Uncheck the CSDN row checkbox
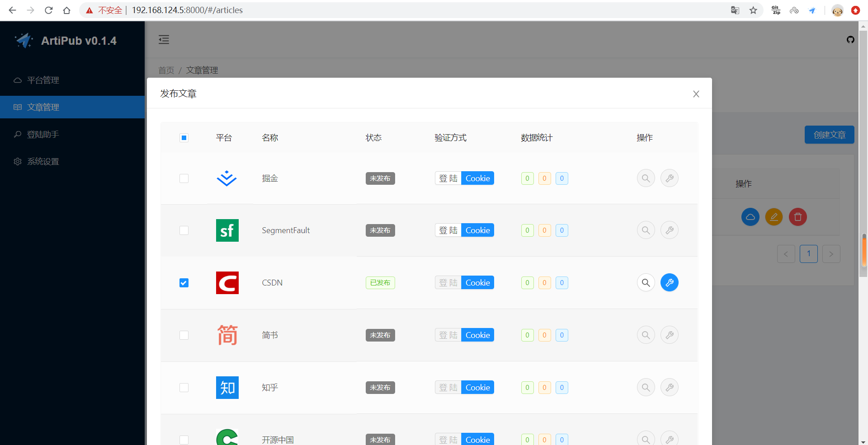The image size is (868, 445). 184,283
